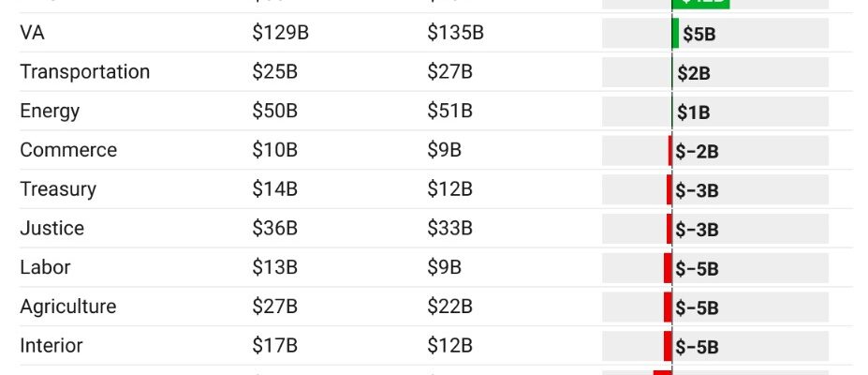Click the green $5B change bar

click(675, 33)
